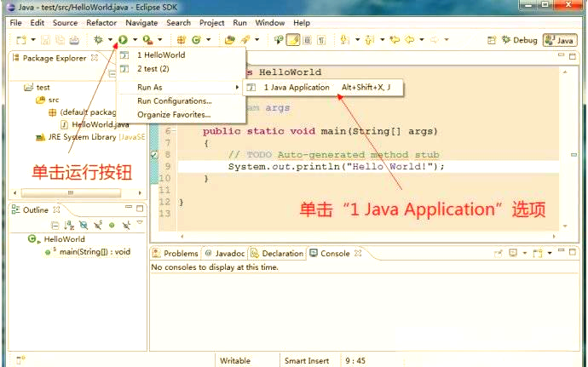Open the Source menu
Viewport: 588px width, 367px height.
click(x=65, y=23)
